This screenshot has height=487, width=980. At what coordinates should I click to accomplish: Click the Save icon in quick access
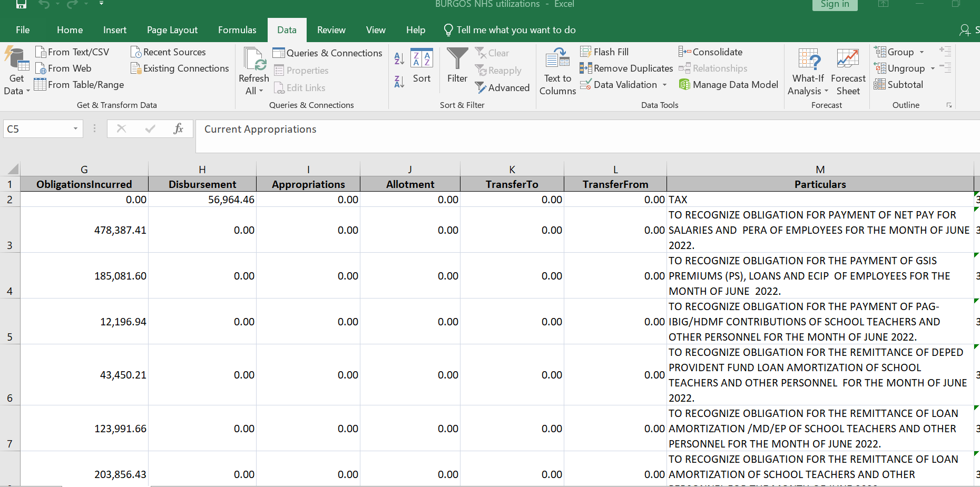[x=21, y=4]
